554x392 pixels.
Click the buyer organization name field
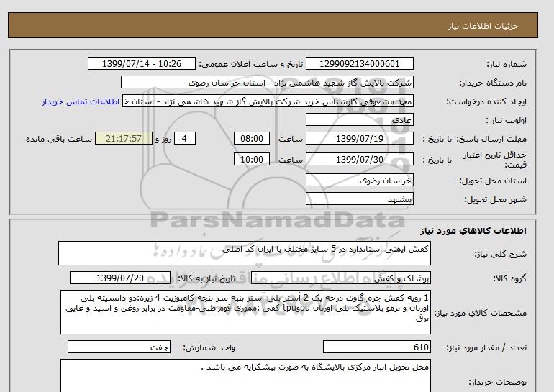(273, 83)
